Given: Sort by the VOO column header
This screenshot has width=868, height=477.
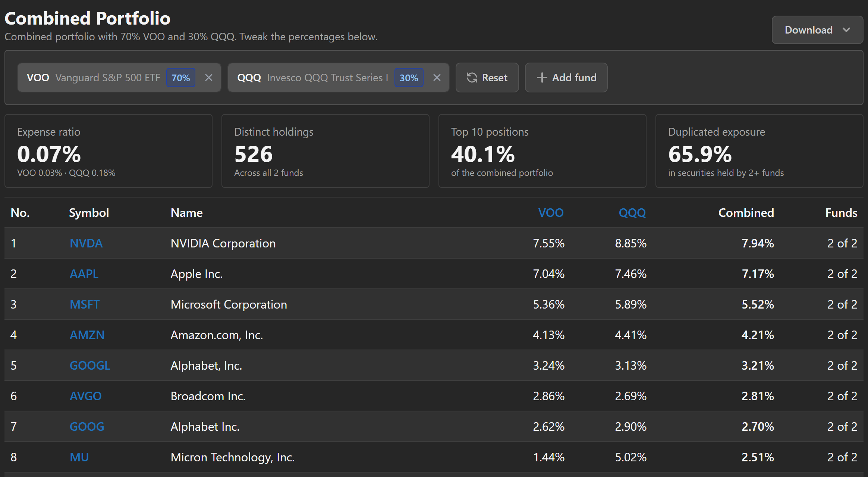Looking at the screenshot, I should coord(551,213).
